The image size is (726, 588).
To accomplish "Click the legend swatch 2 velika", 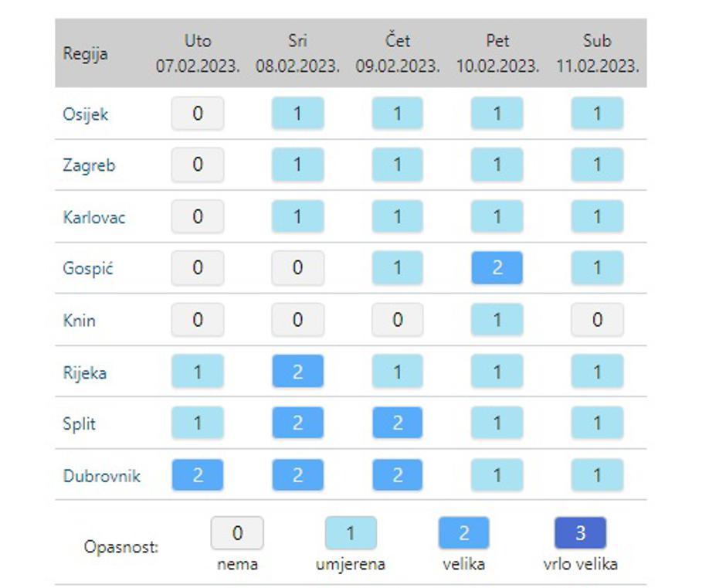I will point(464,533).
